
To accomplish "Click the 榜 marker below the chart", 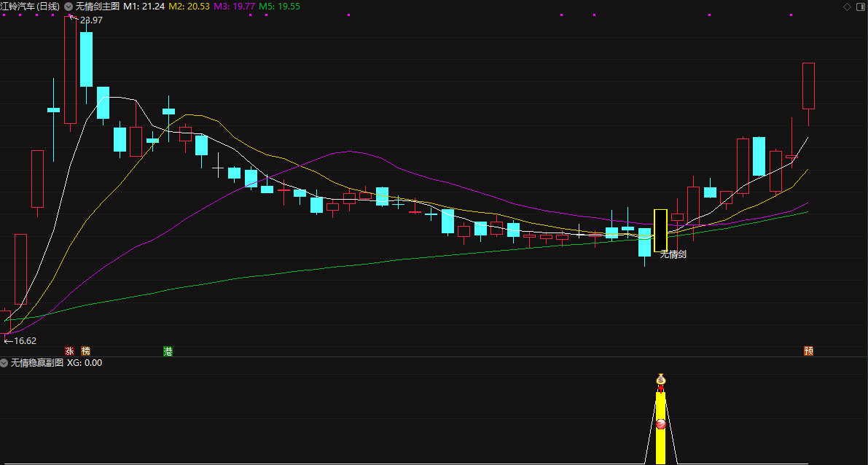I will tap(85, 351).
